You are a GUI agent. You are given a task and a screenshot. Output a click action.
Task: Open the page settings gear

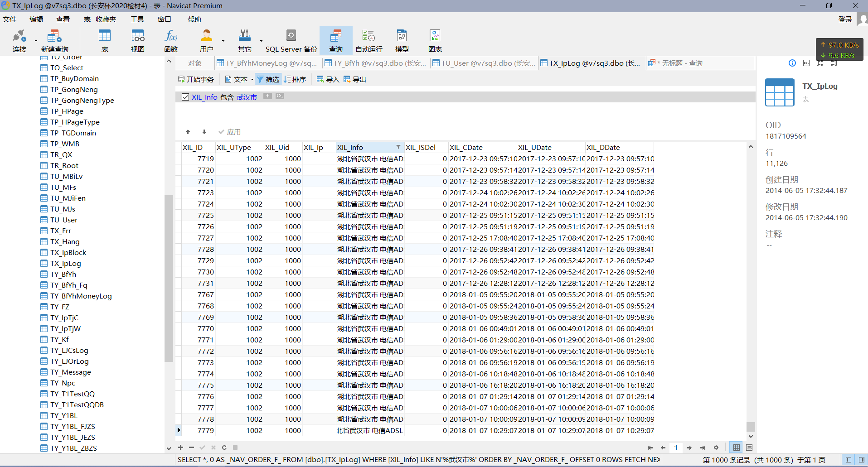click(716, 448)
